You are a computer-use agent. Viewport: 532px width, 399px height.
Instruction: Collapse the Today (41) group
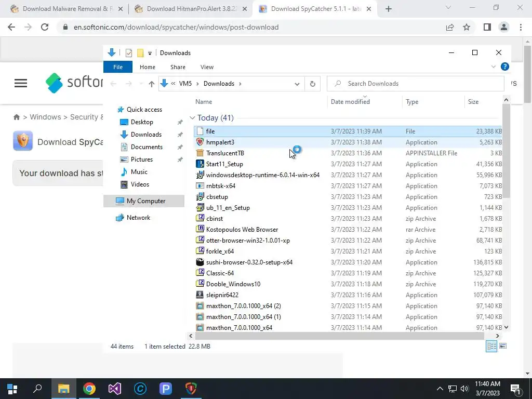(x=192, y=118)
